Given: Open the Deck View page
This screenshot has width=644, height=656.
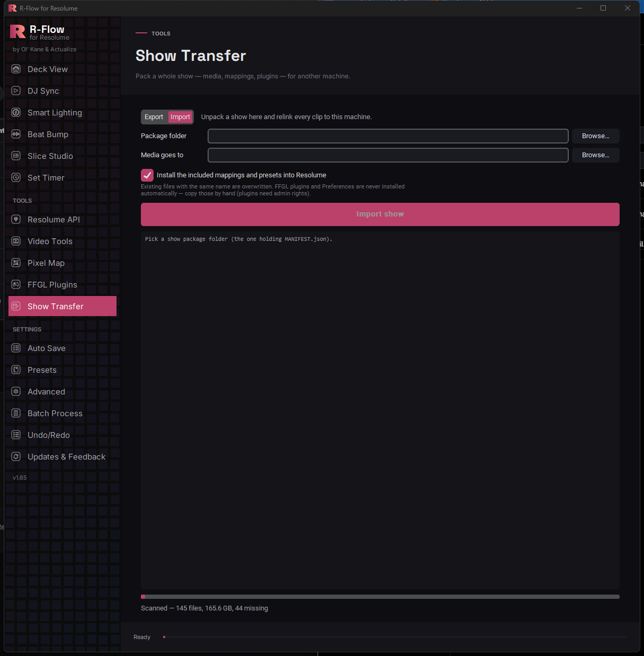Looking at the screenshot, I should 62,69.
